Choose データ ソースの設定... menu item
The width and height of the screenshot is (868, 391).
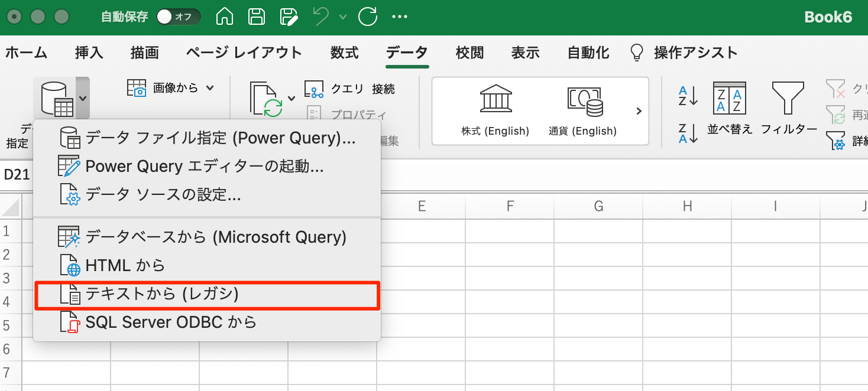(x=207, y=195)
